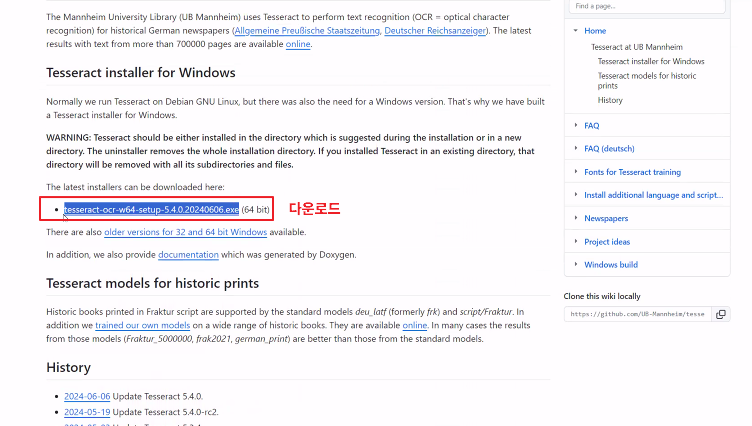The height and width of the screenshot is (426, 752).
Task: Expand the Windows build section arrow
Action: 576,264
